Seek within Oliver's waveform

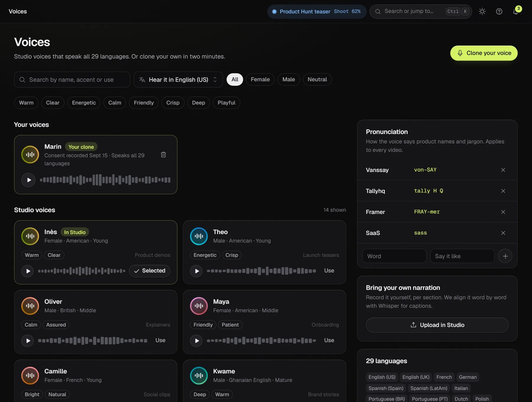(93, 341)
